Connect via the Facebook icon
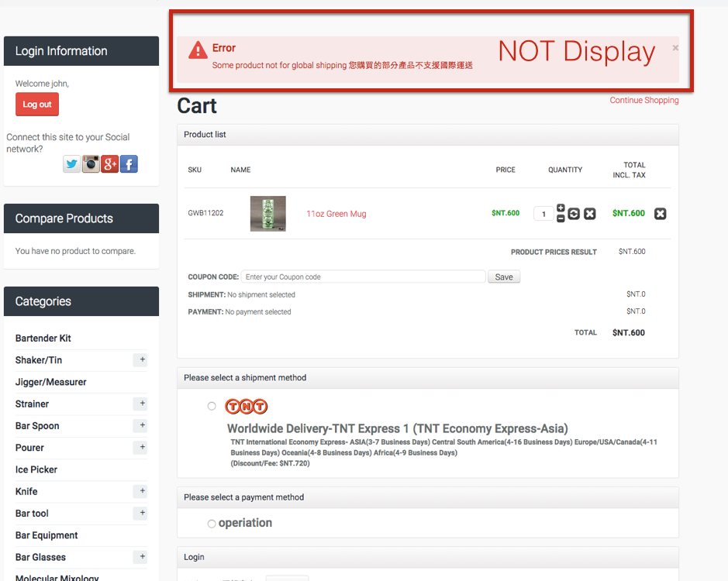This screenshot has height=581, width=728. (129, 163)
